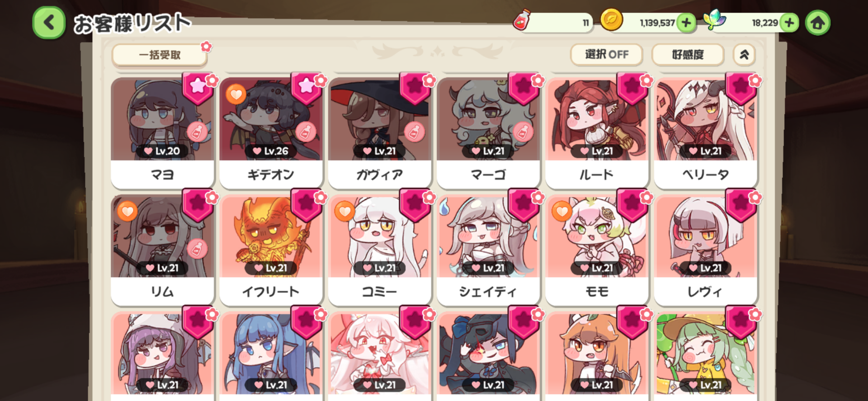Open the home screen via house icon
868x401 pixels.
tap(817, 23)
